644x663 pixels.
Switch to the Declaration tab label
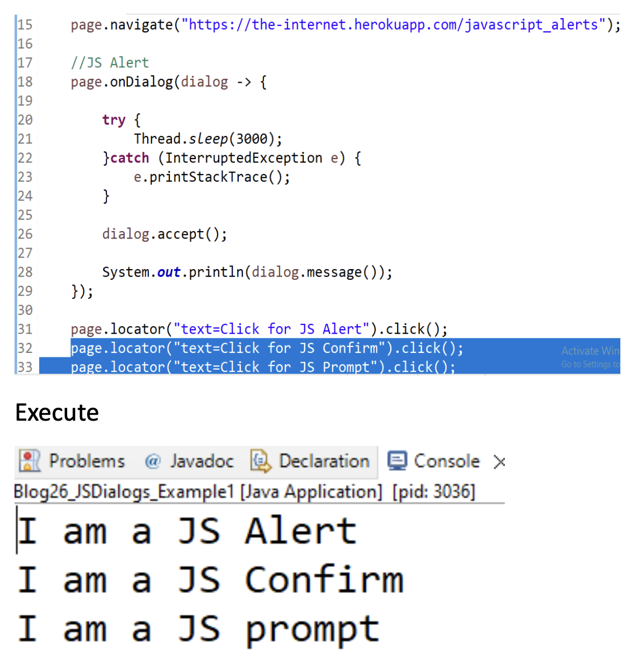click(324, 462)
